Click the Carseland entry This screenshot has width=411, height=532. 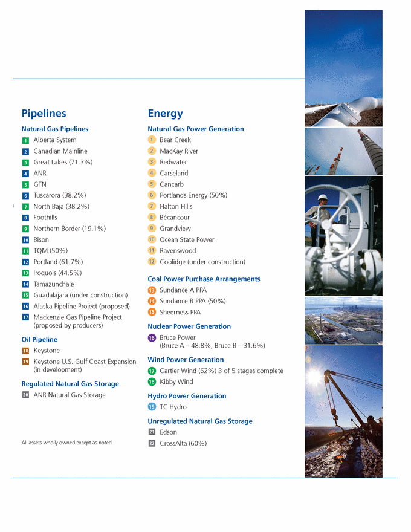(x=174, y=174)
